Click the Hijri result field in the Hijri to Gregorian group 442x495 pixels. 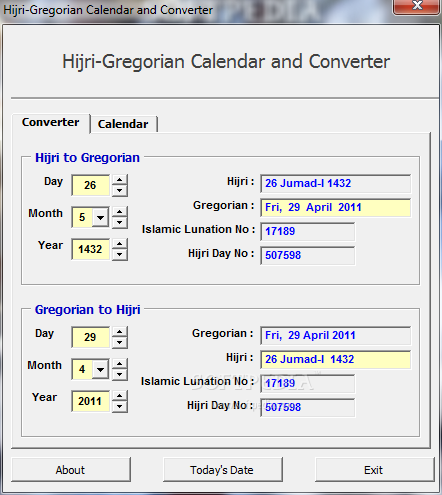(335, 183)
